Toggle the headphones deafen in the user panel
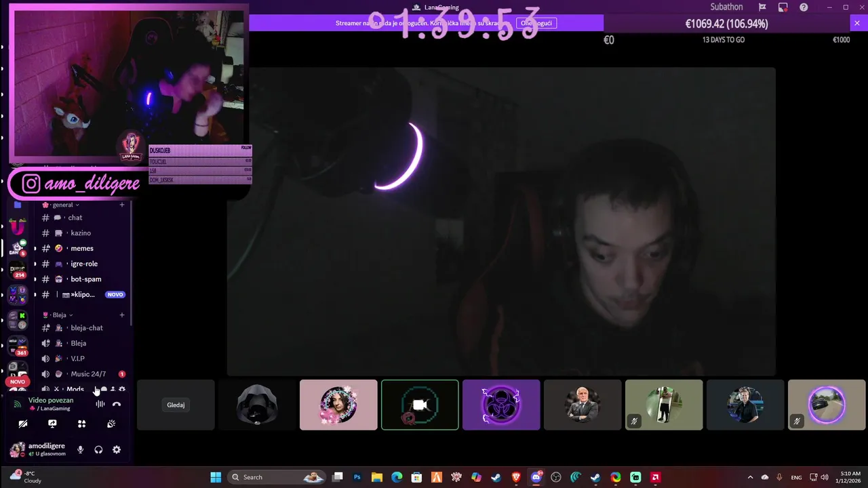This screenshot has width=868, height=488. coord(98,449)
